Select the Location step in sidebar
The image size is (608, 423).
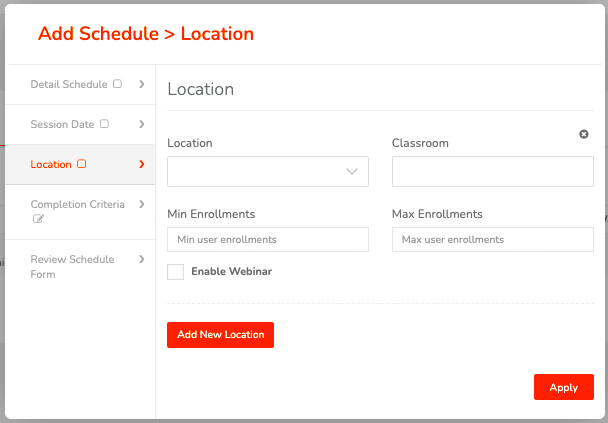[x=80, y=164]
